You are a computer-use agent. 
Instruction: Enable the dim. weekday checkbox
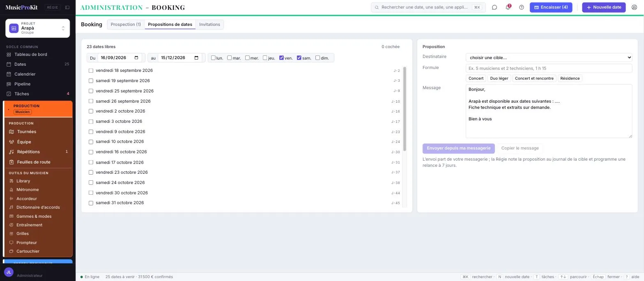[317, 58]
